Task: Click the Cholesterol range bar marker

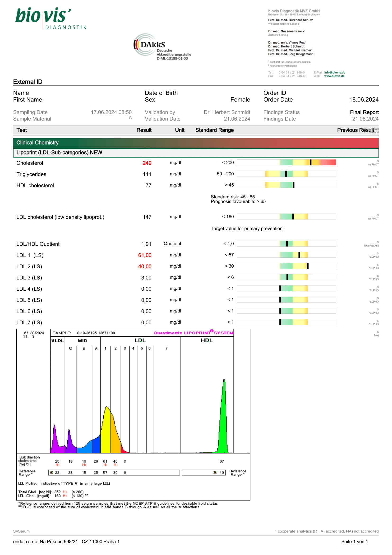Action: pyautogui.click(x=310, y=163)
